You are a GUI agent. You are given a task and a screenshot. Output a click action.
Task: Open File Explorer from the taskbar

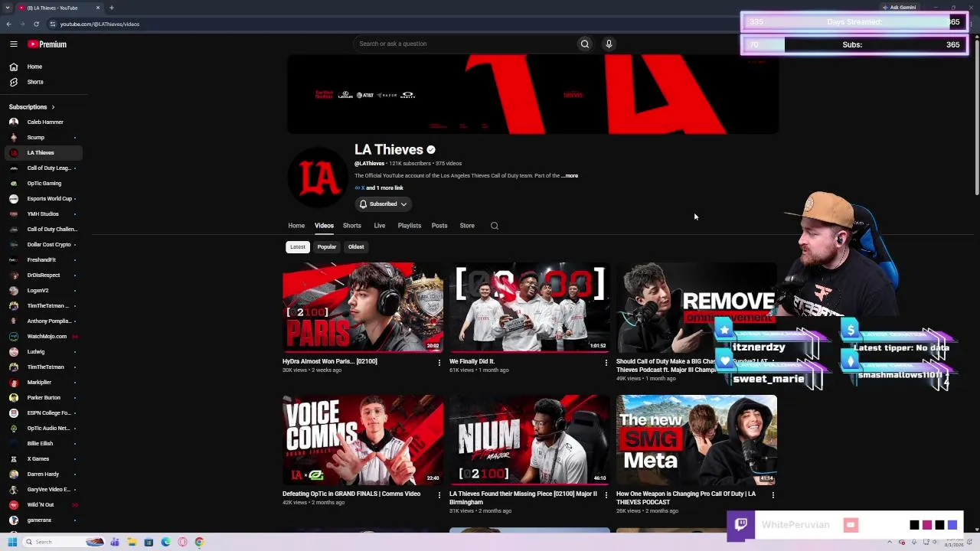(132, 542)
